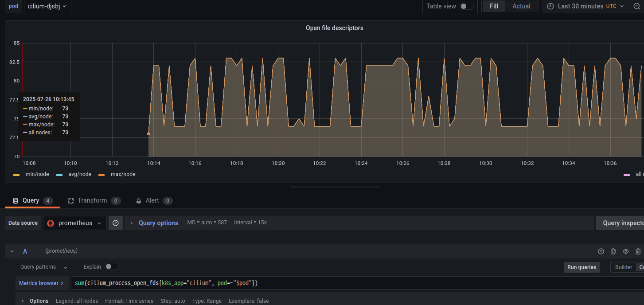Select the Actual display option
The height and width of the screenshot is (305, 644).
pyautogui.click(x=521, y=6)
